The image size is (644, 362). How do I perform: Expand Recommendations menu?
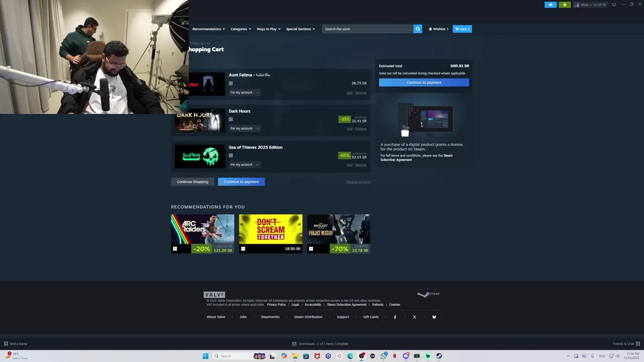tap(208, 29)
